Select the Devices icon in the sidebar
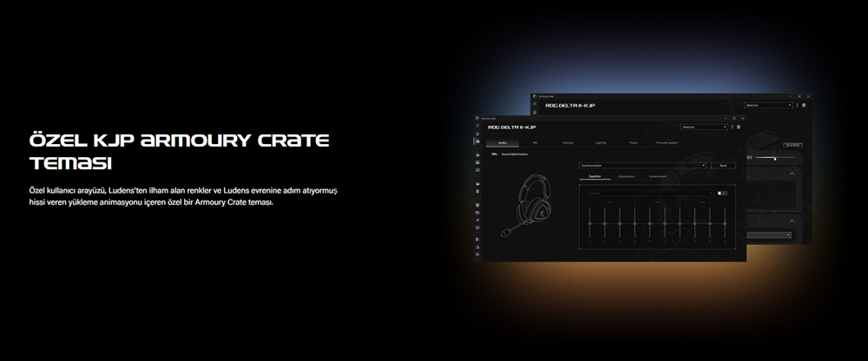The image size is (868, 361). tap(477, 141)
